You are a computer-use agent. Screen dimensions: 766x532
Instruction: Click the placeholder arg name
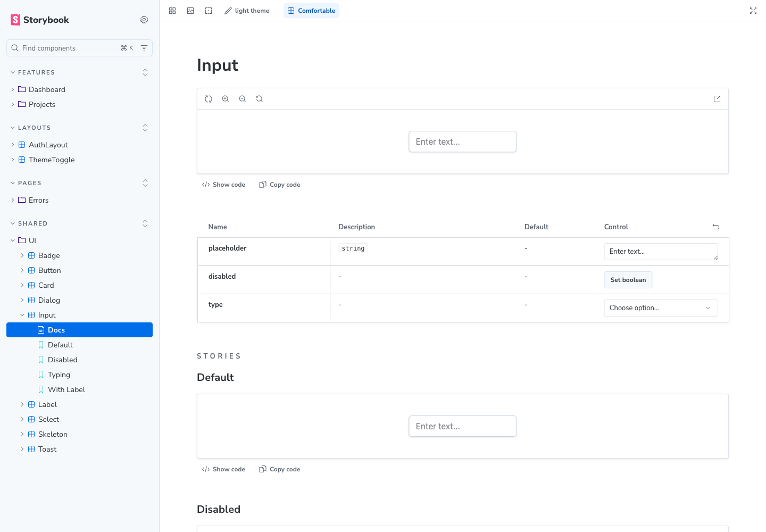227,248
